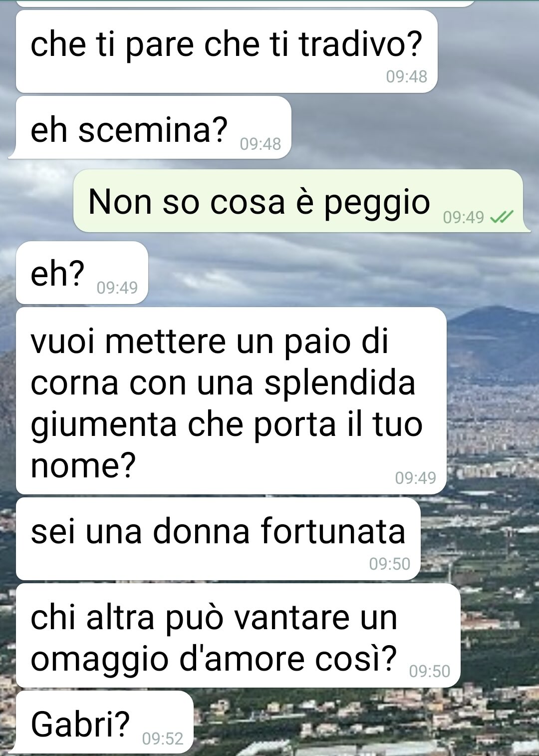Image resolution: width=539 pixels, height=756 pixels.
Task: Tap the double check marks read receipt
Action: 502,217
